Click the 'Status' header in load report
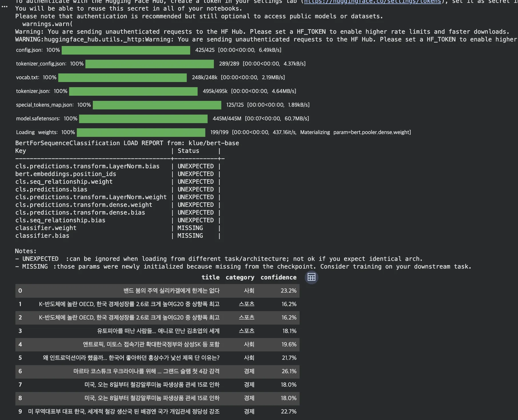 pyautogui.click(x=188, y=151)
